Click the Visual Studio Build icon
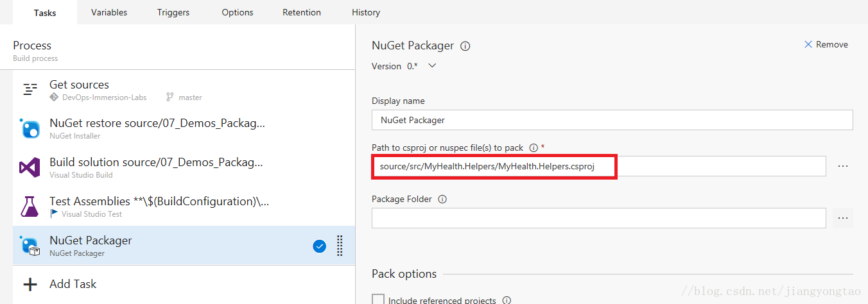 [30, 168]
